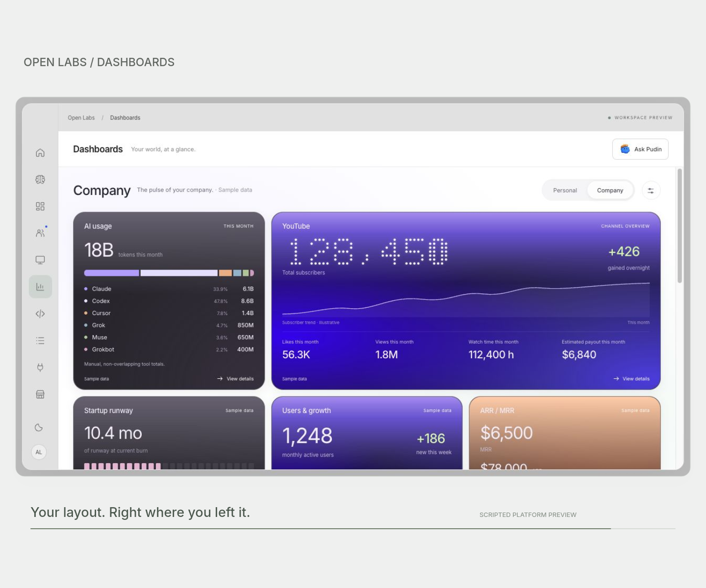Open the monitor icon in sidebar
706x588 pixels.
click(x=40, y=260)
